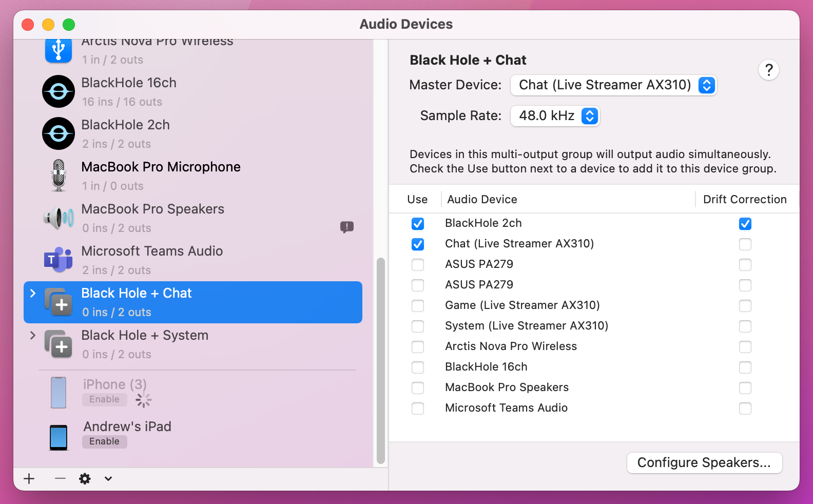Open the Master Device dropdown

(613, 85)
